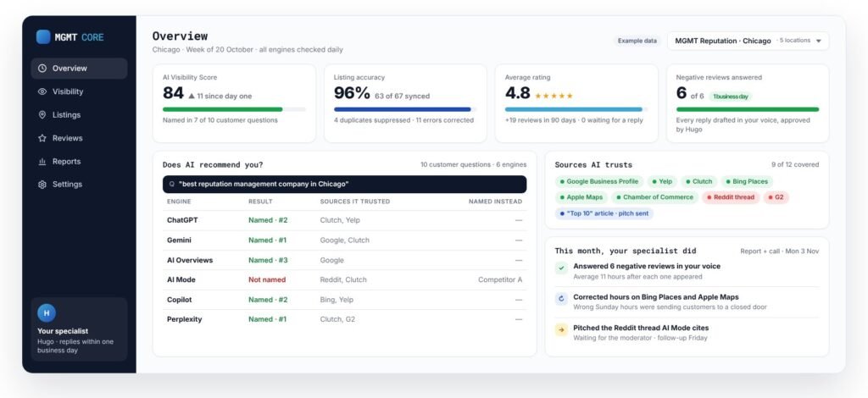Click "Corrected hours on Bing Places and Apple Maps"
Viewport: 868px width, 398px height.
point(656,297)
